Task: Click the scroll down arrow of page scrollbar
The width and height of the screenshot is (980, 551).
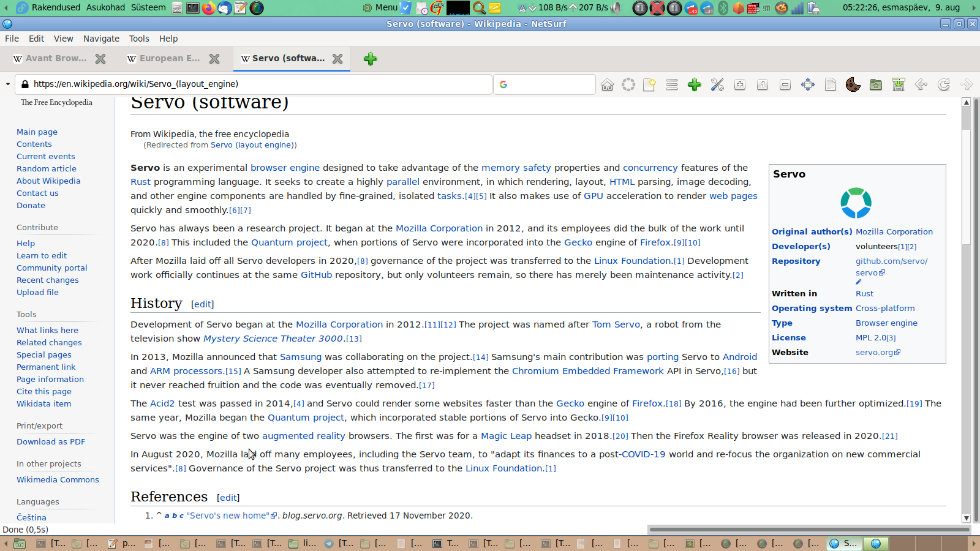Action: coord(967,518)
